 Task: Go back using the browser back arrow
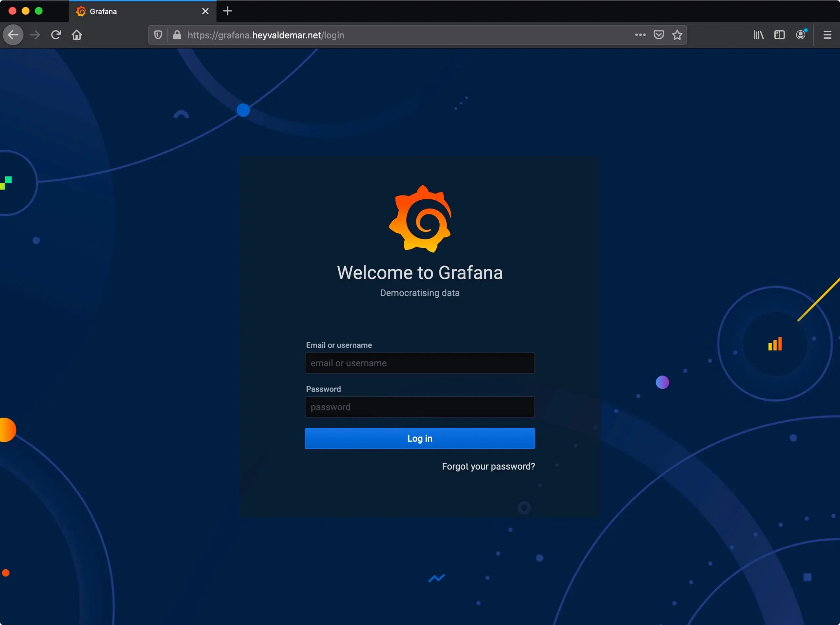13,35
